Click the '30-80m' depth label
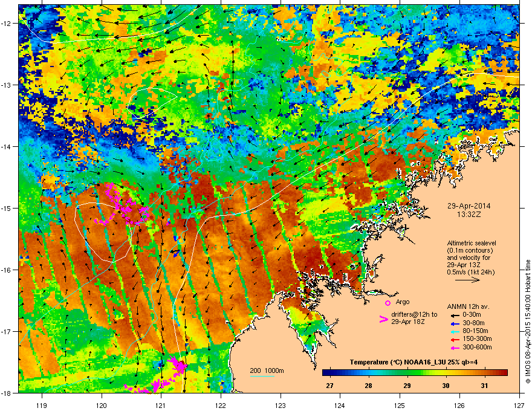Image resolution: width=532 pixels, height=411 pixels. pos(473,323)
